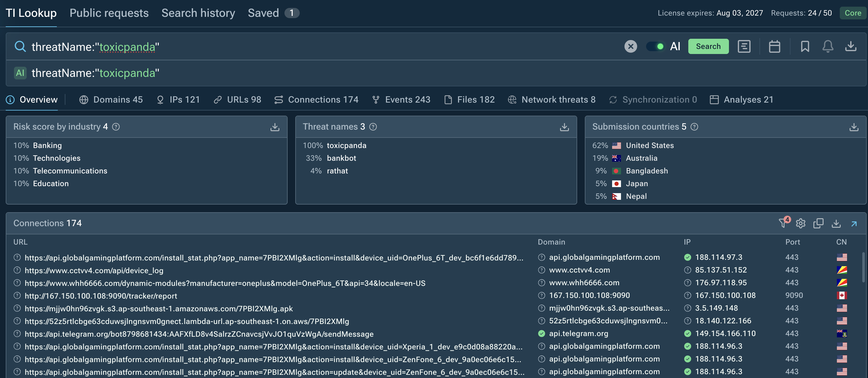Select Nepal submission country

point(636,196)
